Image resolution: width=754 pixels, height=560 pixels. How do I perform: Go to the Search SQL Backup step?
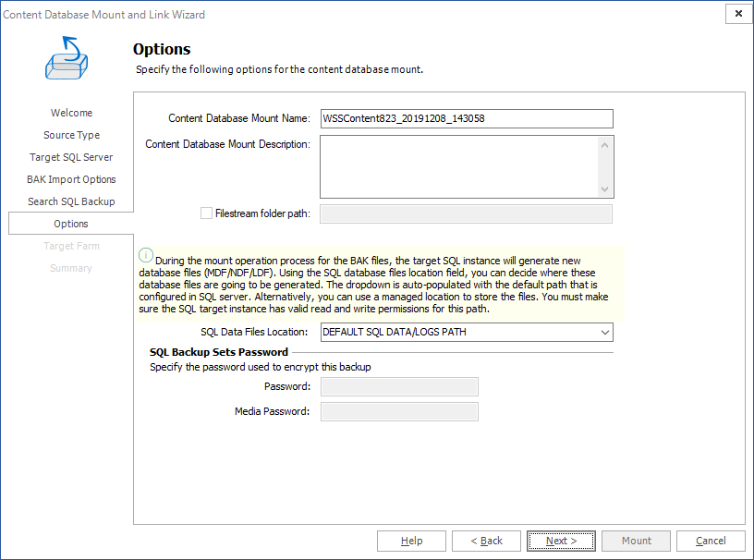click(71, 201)
